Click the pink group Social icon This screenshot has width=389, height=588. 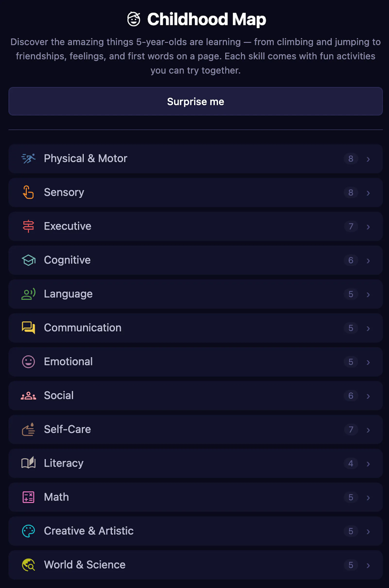[28, 395]
